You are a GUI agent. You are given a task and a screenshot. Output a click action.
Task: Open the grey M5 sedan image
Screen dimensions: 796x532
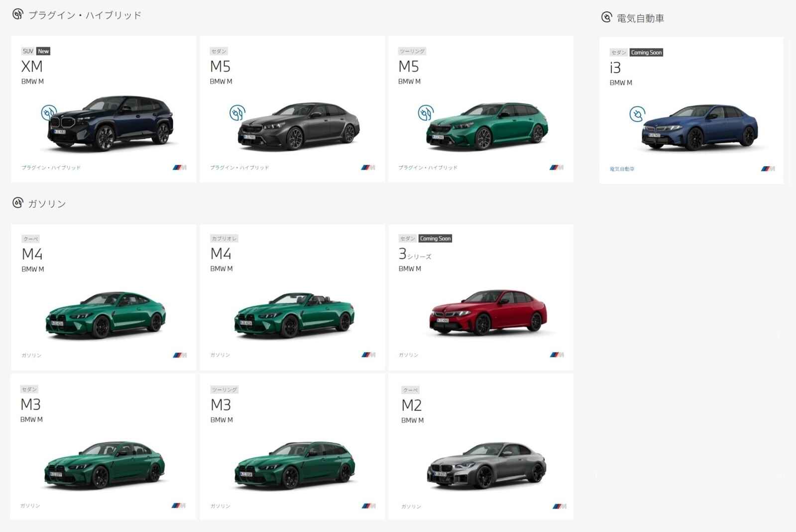click(x=299, y=125)
